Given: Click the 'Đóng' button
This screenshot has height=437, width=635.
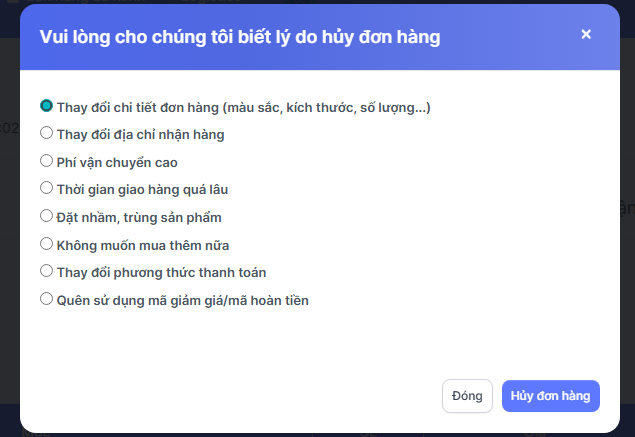Looking at the screenshot, I should click(467, 396).
